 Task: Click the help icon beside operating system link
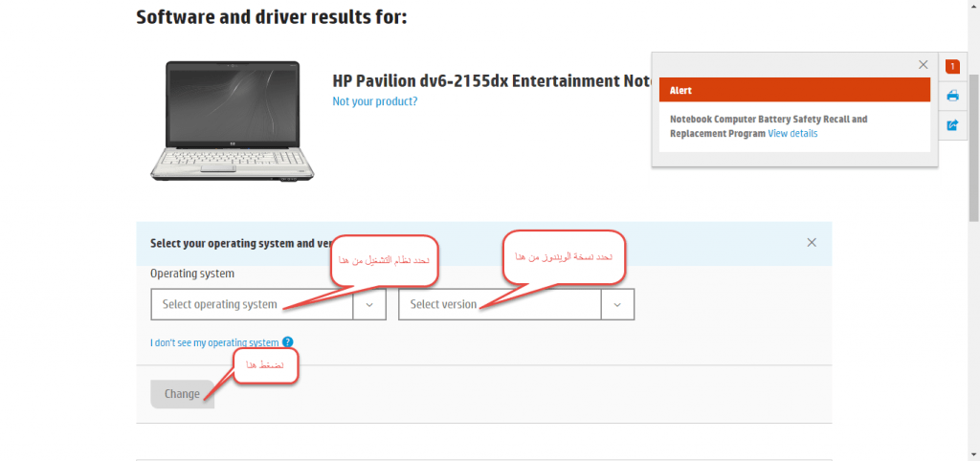point(287,342)
